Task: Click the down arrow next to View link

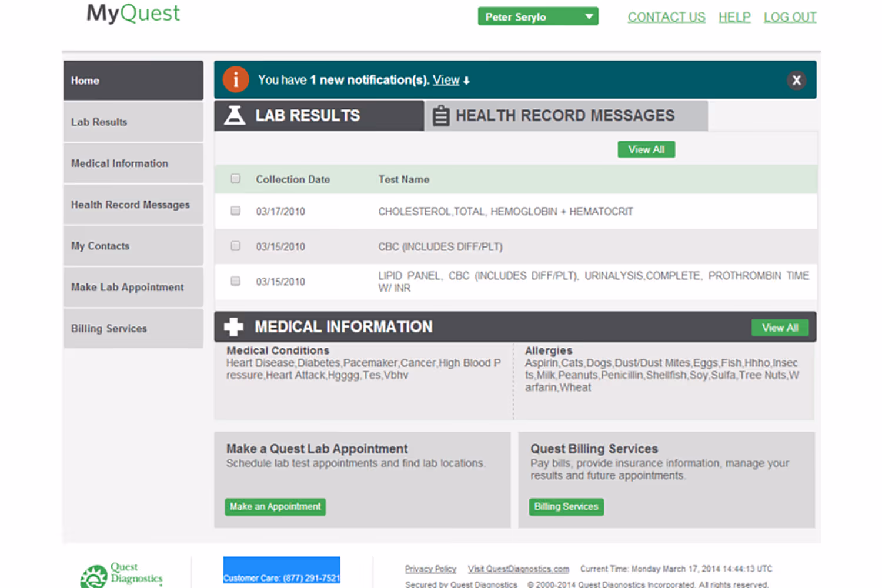Action: pos(466,81)
